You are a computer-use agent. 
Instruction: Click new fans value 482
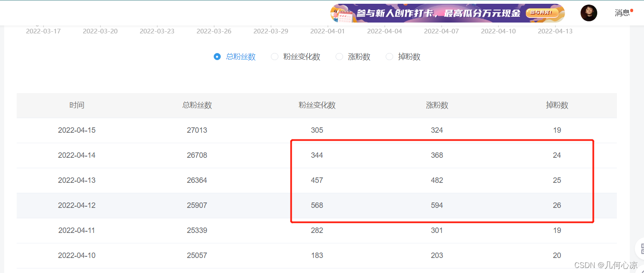coord(437,180)
